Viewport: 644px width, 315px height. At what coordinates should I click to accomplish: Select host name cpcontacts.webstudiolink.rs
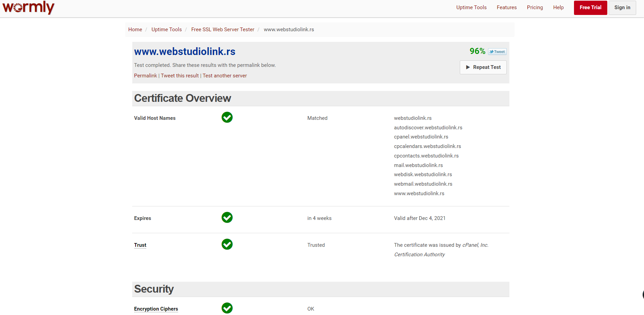coord(426,156)
